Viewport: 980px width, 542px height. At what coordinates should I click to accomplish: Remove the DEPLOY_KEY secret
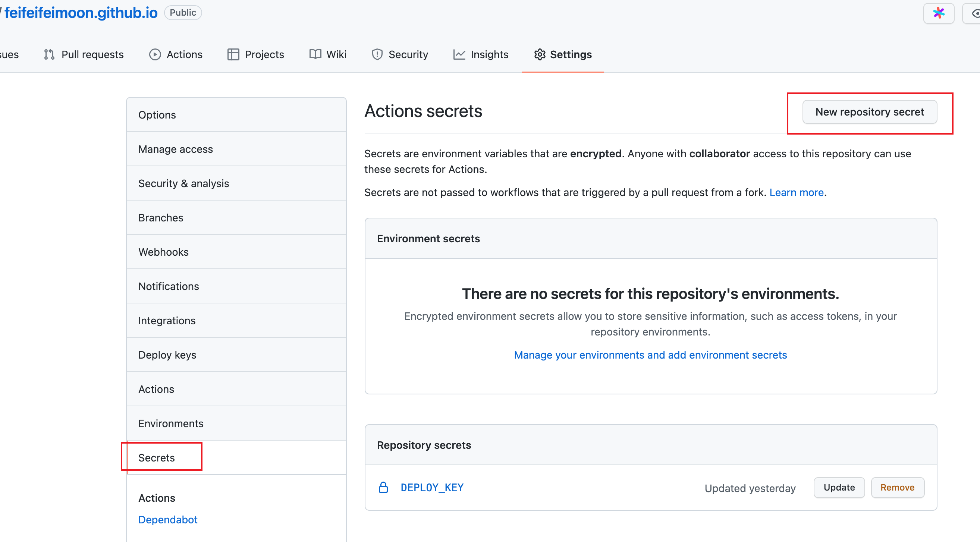pos(897,487)
